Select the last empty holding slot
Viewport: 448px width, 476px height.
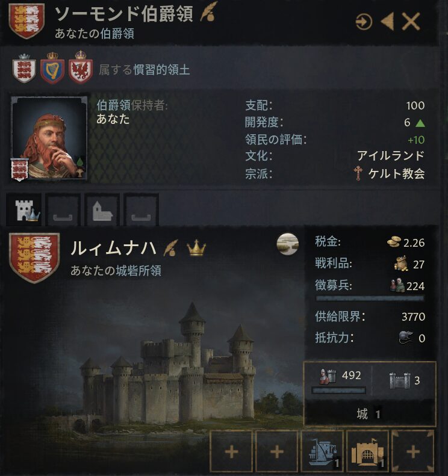[142, 210]
